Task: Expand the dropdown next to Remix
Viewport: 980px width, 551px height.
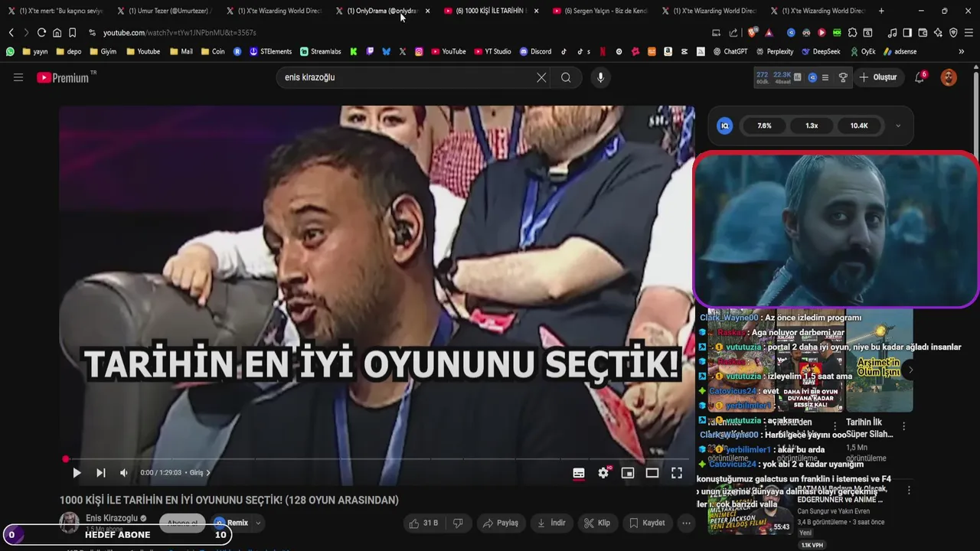Action: 258,523
